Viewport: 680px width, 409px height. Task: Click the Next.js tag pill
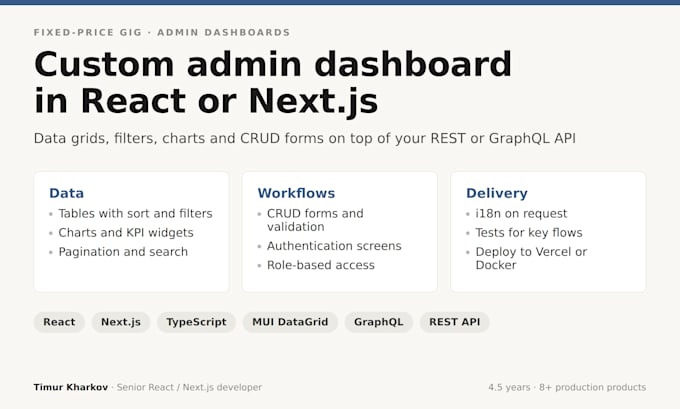tap(121, 322)
